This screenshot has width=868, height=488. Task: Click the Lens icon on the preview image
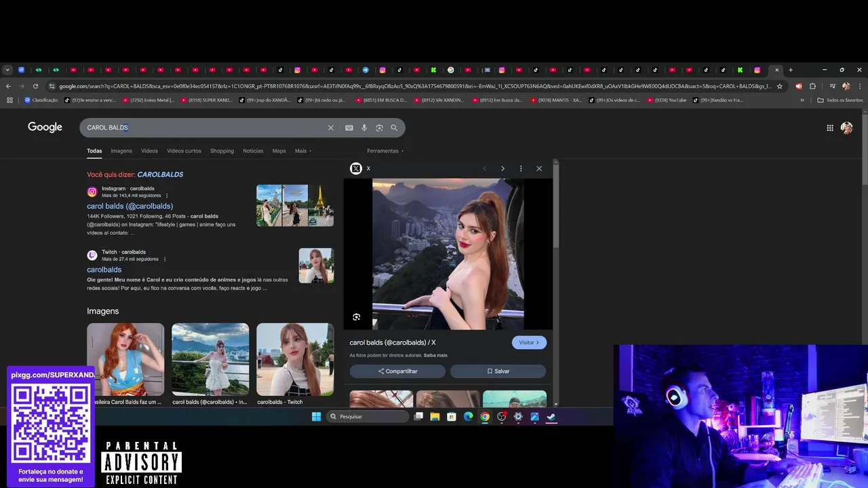(357, 317)
